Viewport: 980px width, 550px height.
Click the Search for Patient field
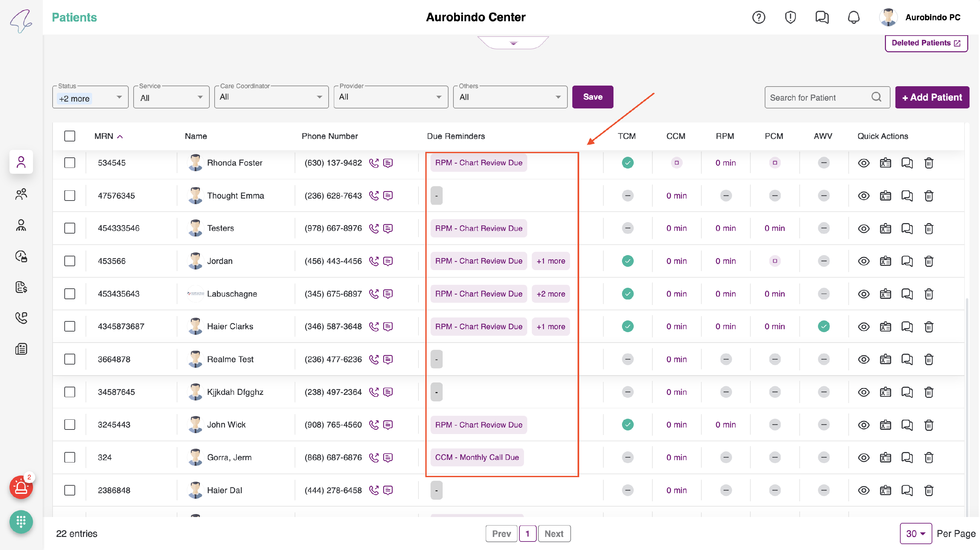point(818,98)
